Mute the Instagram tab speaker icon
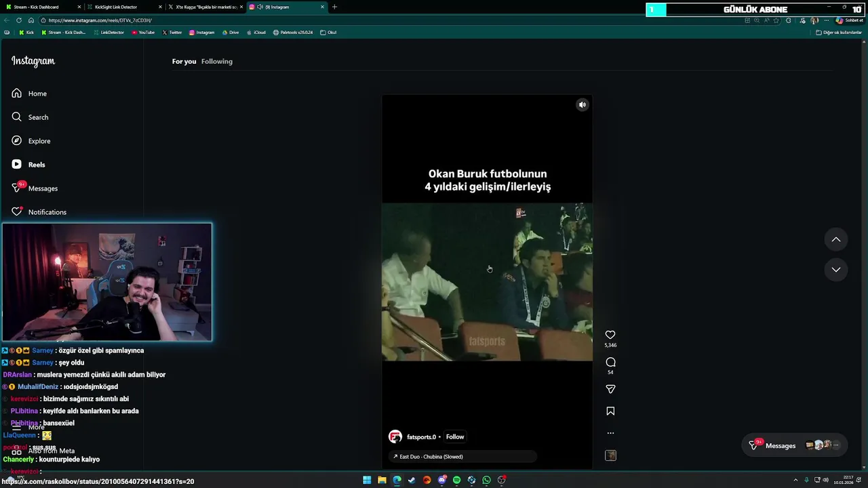 [x=260, y=7]
